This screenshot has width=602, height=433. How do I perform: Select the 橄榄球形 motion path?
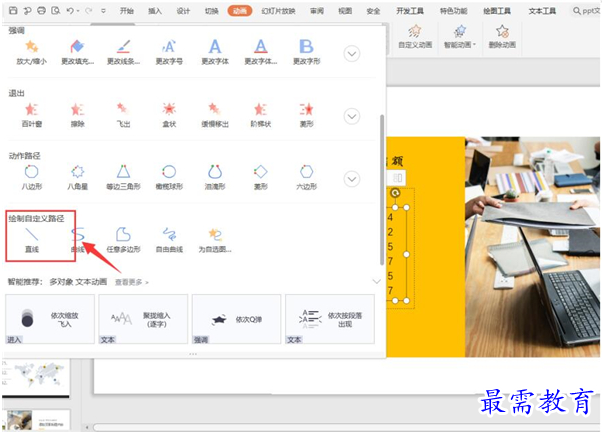coord(169,177)
